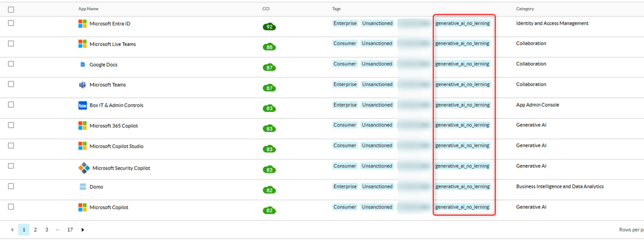Check the Microsoft 365 Copilot row checkbox
The width and height of the screenshot is (644, 243).
(x=11, y=125)
